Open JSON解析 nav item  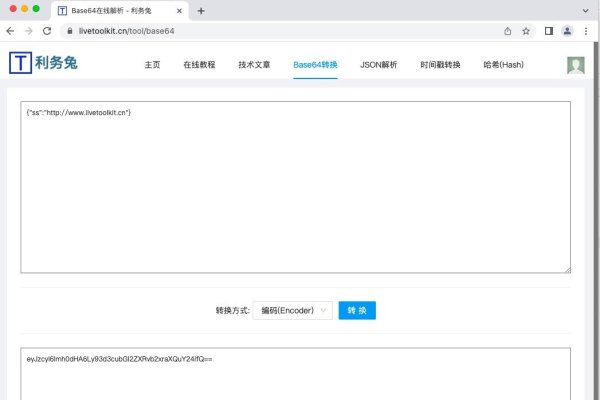(x=378, y=65)
